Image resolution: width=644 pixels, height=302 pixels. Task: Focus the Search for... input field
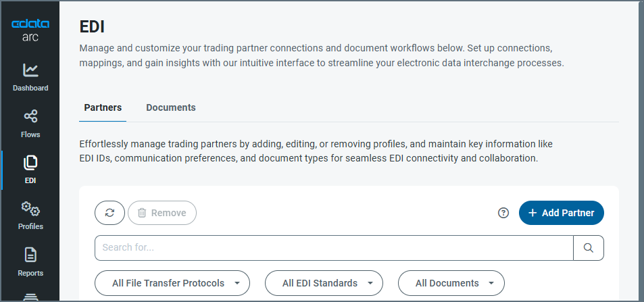(334, 248)
